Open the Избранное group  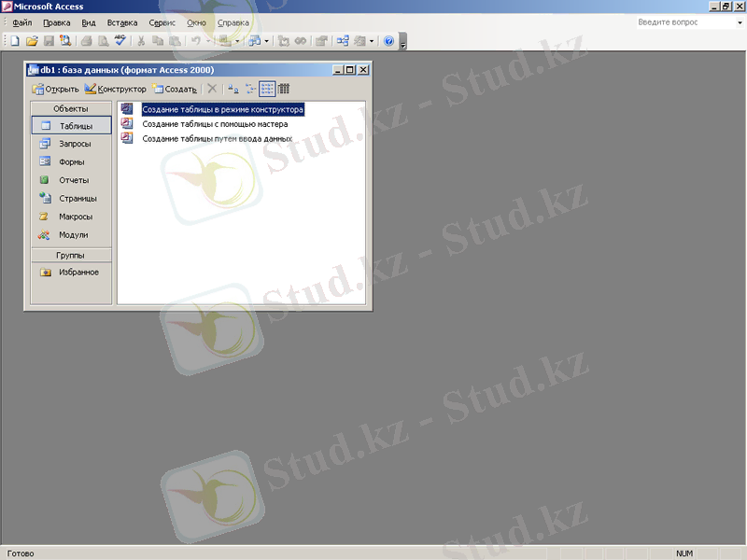(72, 273)
